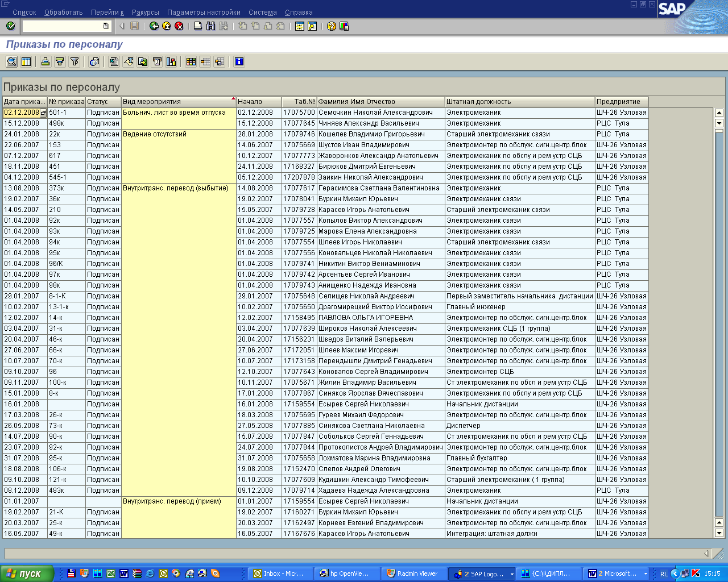The image size is (728, 582).
Task: Open the command field history dropdown
Action: [106, 26]
